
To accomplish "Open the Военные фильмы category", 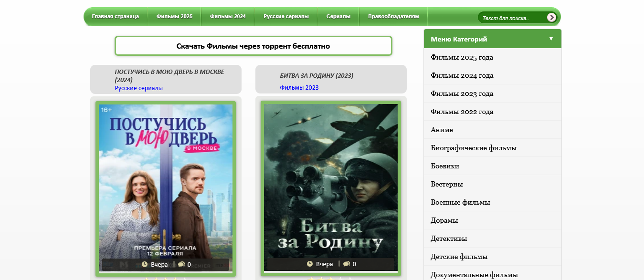I will click(x=493, y=202).
